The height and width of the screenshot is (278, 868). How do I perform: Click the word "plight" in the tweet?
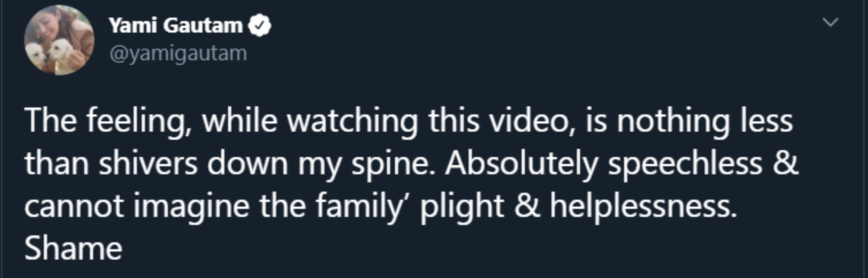click(462, 206)
